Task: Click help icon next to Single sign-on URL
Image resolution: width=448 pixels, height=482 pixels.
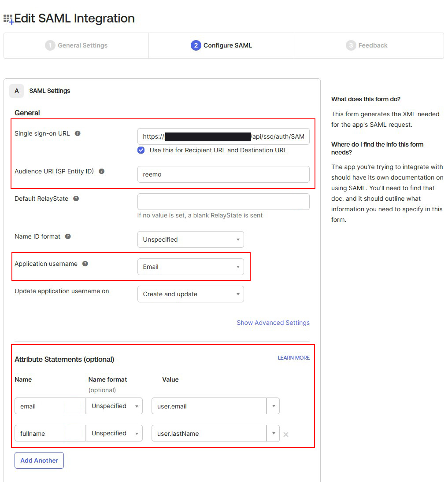Action: [x=78, y=133]
